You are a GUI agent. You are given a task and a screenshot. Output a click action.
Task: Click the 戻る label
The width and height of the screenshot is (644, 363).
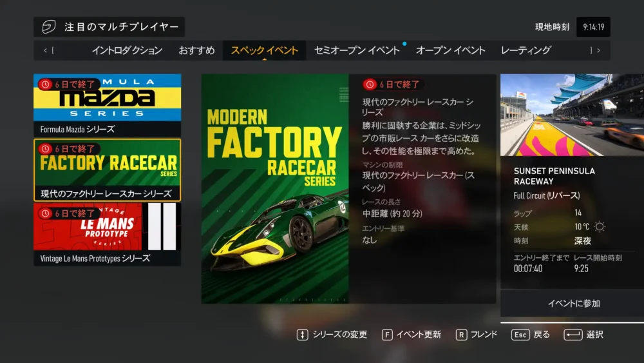[x=542, y=335]
